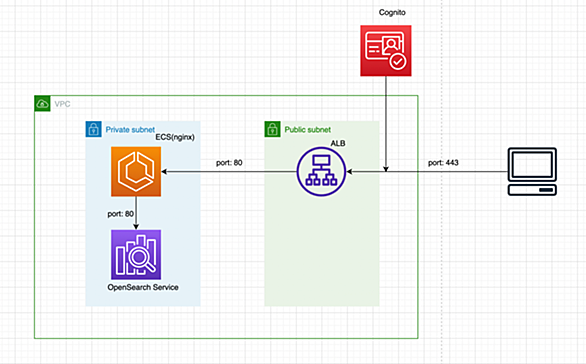This screenshot has height=364, width=586.
Task: Select the client computer icon
Action: coord(532,172)
